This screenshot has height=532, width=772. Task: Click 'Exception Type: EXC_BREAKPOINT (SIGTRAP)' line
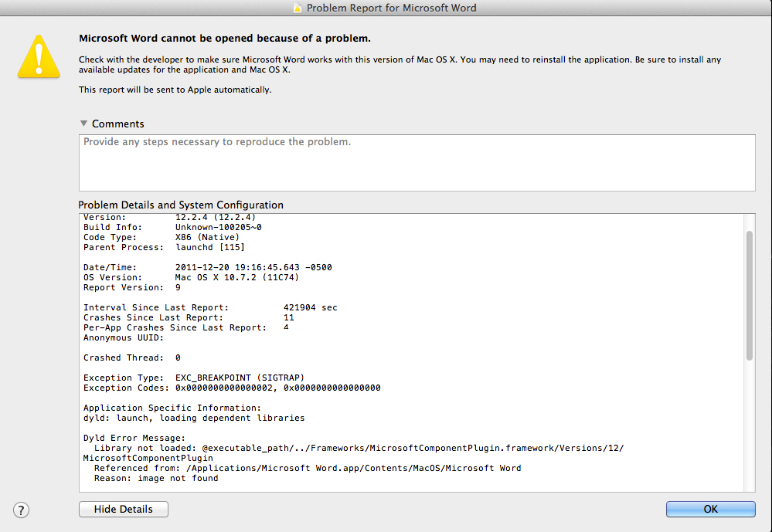pyautogui.click(x=194, y=378)
